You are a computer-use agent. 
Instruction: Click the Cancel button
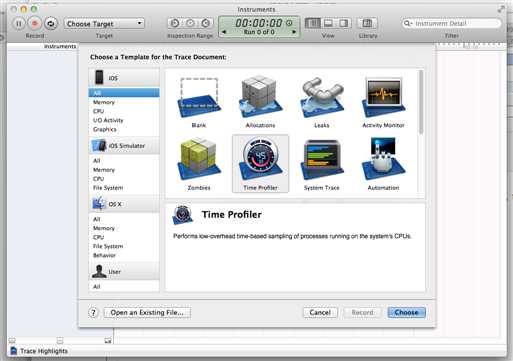(x=320, y=312)
